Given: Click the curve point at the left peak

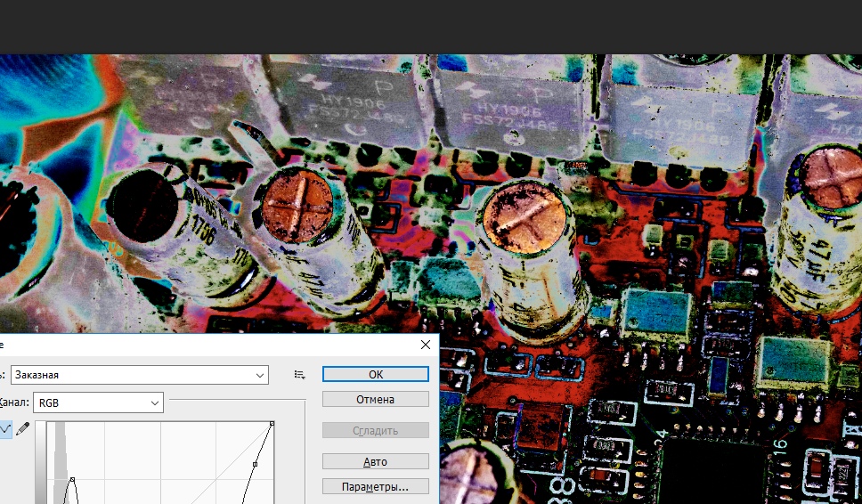Looking at the screenshot, I should point(72,480).
